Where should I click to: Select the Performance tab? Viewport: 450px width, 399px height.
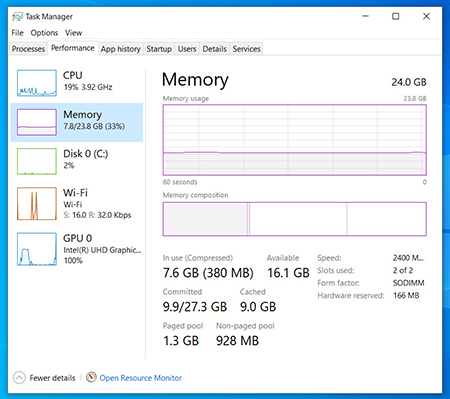tap(73, 48)
